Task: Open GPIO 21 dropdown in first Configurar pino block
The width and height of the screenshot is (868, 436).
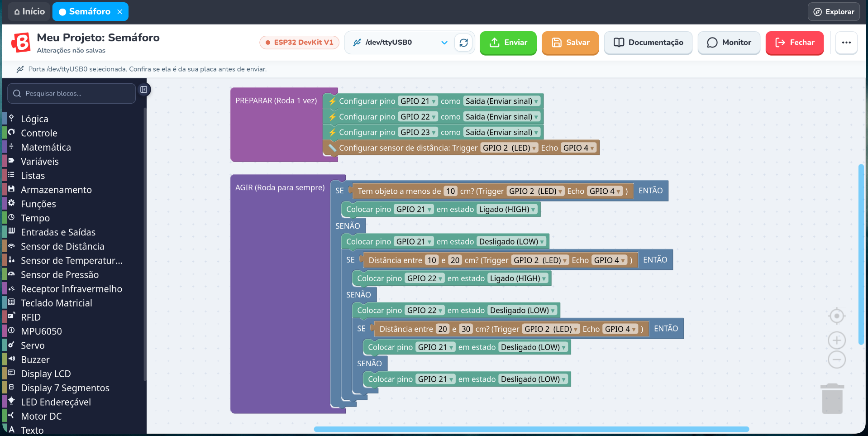Action: pos(418,101)
